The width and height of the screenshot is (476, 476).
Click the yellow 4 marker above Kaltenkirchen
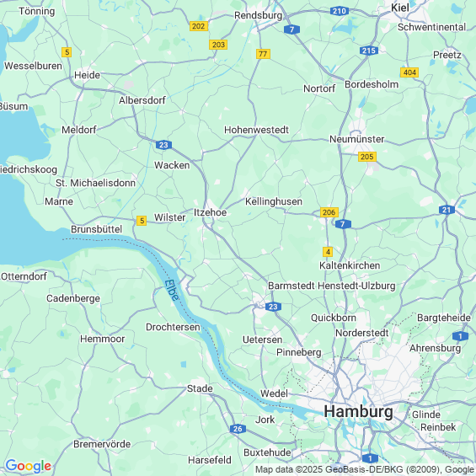click(x=328, y=252)
